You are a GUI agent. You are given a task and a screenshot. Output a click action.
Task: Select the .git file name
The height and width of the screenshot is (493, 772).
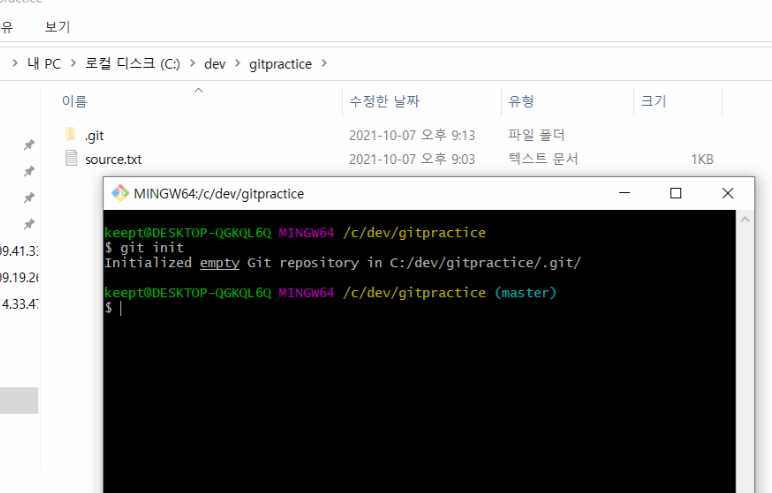95,135
